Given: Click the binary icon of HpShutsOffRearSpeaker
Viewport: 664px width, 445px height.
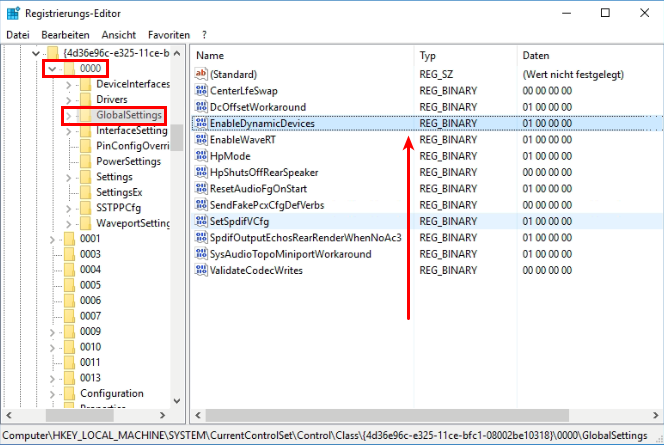Looking at the screenshot, I should (x=201, y=172).
